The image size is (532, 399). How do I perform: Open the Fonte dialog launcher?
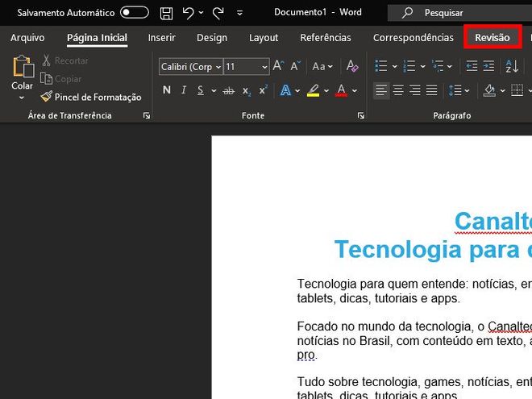pos(361,116)
